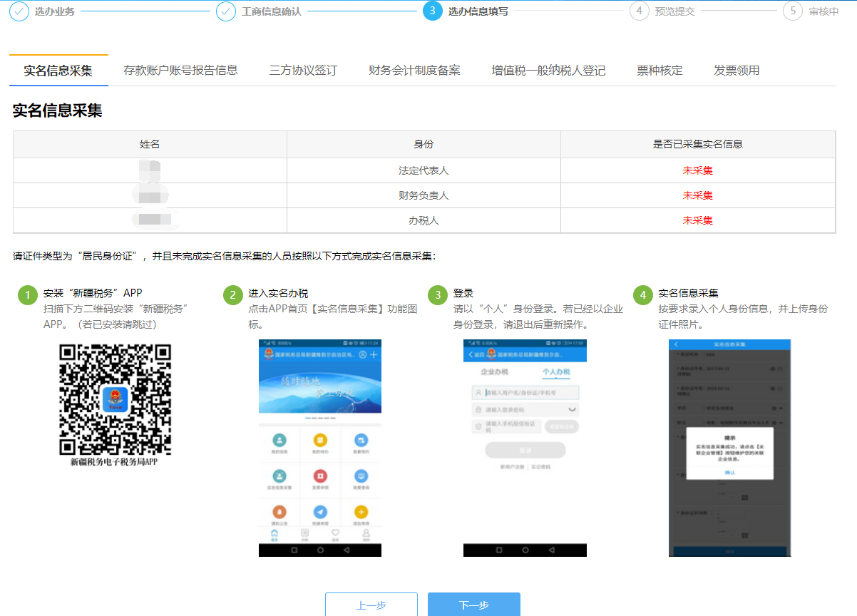This screenshot has height=616, width=857.
Task: Click the 财务负责人 cell
Action: [424, 195]
